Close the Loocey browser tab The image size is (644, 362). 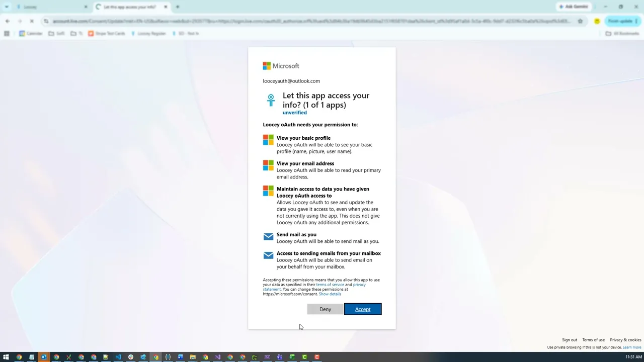pyautogui.click(x=86, y=7)
